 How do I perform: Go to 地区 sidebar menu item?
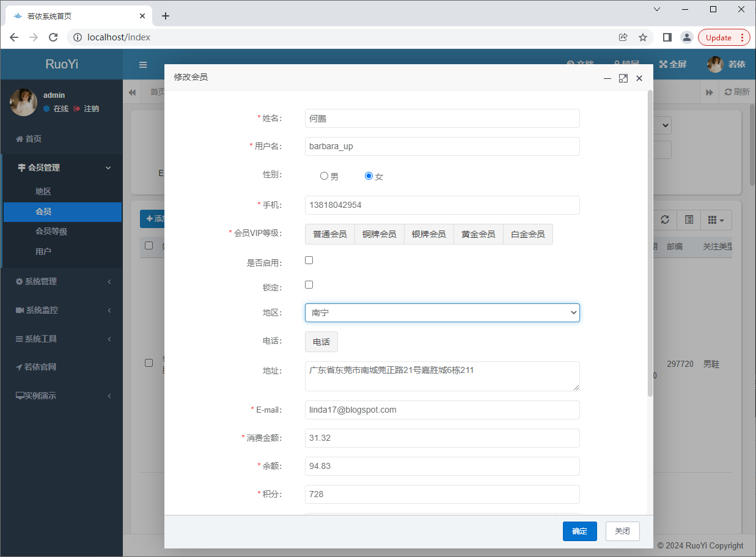(x=43, y=191)
